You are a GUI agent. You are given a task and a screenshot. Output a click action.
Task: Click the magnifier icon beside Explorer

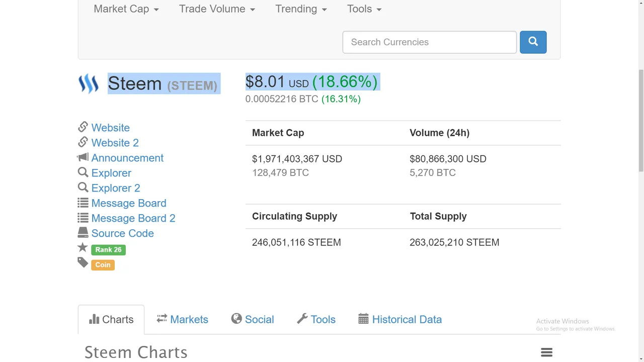tap(83, 172)
